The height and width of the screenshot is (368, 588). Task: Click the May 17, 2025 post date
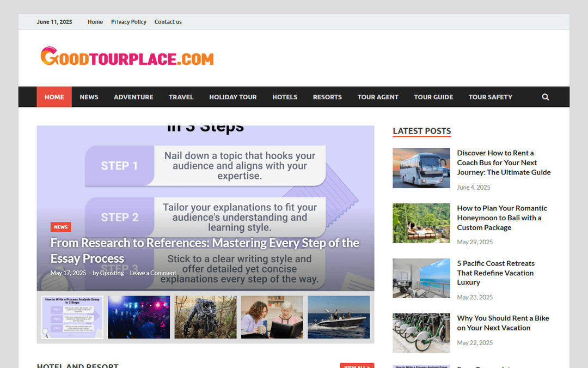click(68, 273)
